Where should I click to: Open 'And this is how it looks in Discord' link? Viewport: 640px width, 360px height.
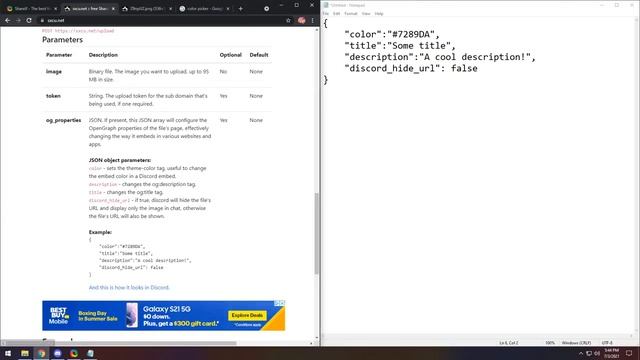(x=129, y=288)
